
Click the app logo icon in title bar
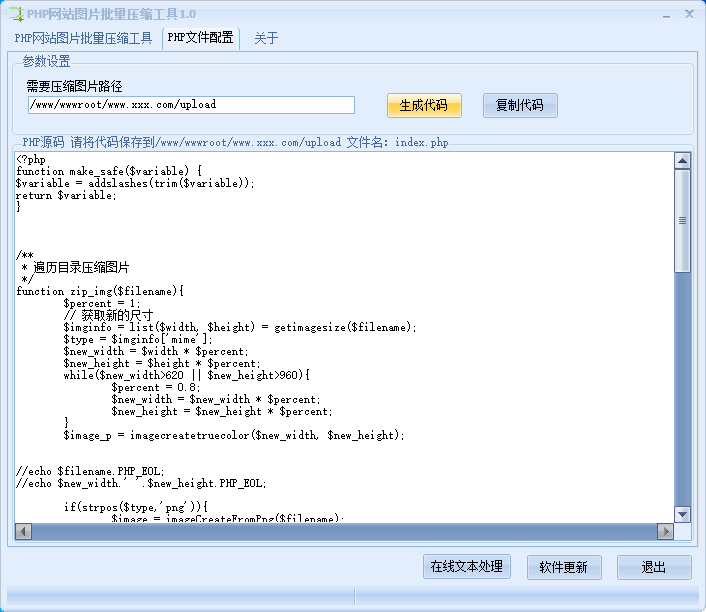coord(16,14)
